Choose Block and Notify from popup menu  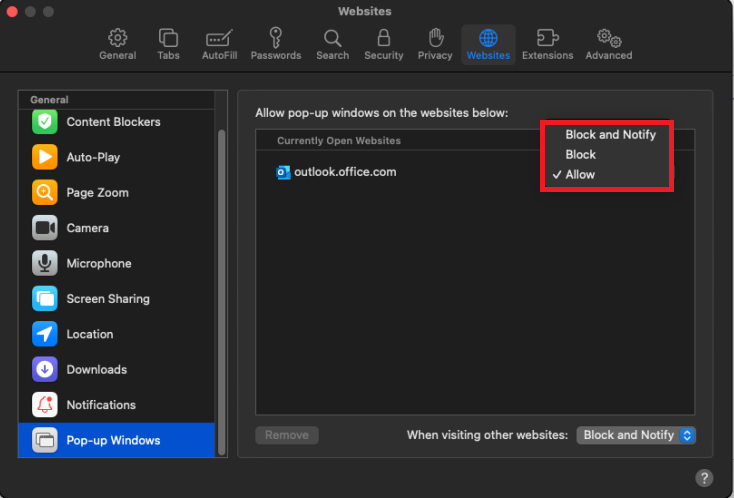coord(610,134)
